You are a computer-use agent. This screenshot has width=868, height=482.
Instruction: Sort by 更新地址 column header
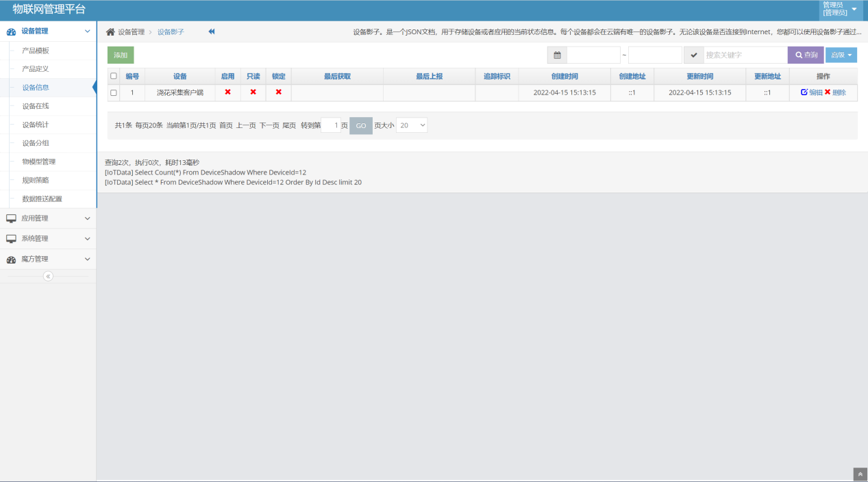767,76
